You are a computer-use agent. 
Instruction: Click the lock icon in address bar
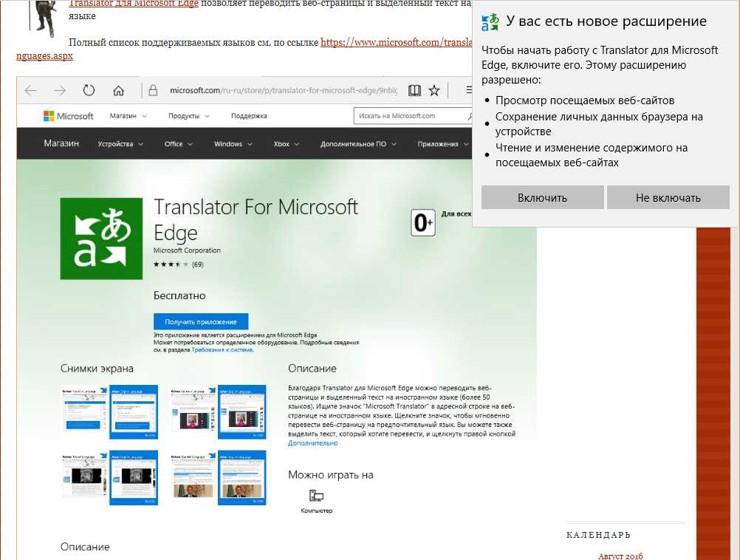[x=151, y=89]
